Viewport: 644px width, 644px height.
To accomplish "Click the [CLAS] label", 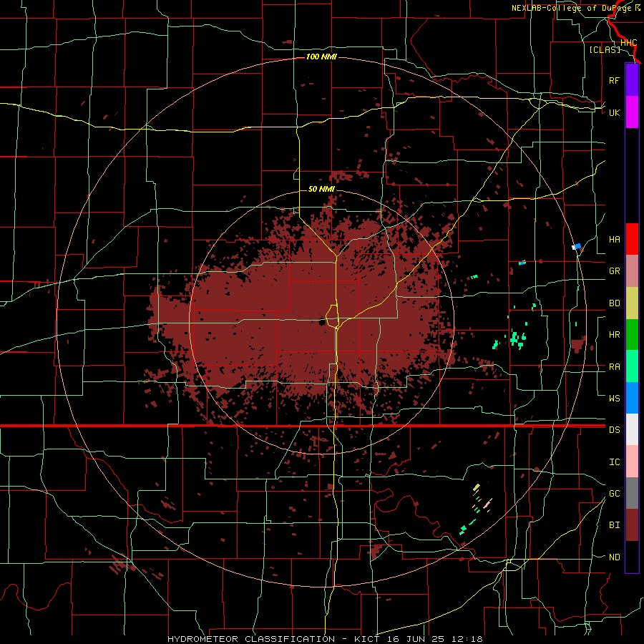I will pos(605,49).
